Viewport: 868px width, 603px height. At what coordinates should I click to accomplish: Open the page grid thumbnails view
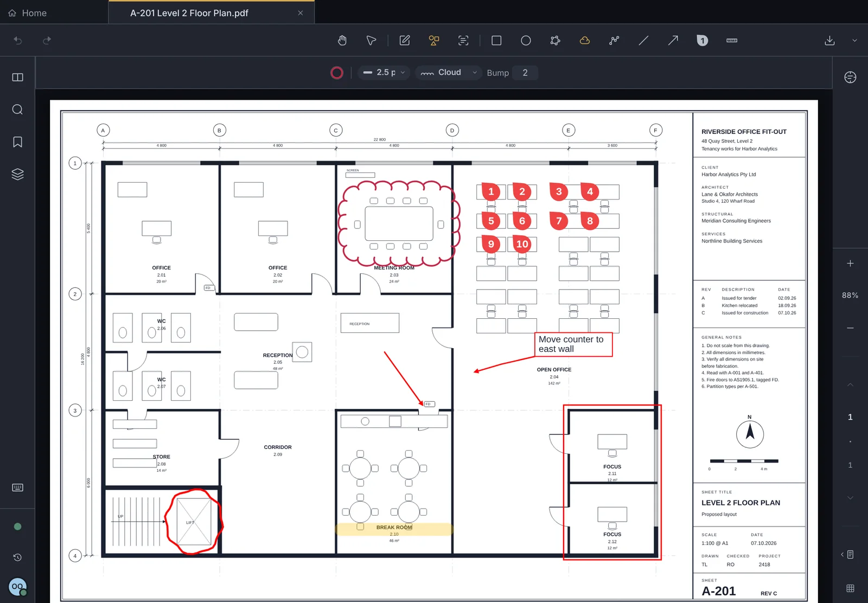(x=850, y=588)
